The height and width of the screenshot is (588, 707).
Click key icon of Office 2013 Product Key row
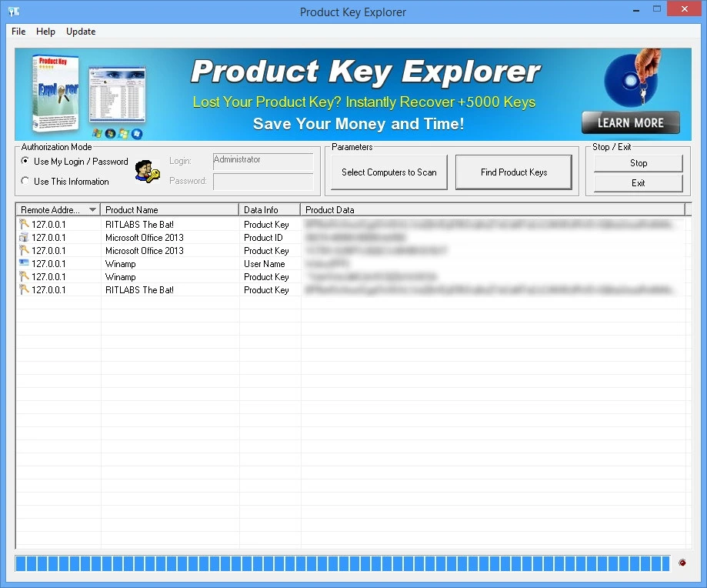coord(24,250)
